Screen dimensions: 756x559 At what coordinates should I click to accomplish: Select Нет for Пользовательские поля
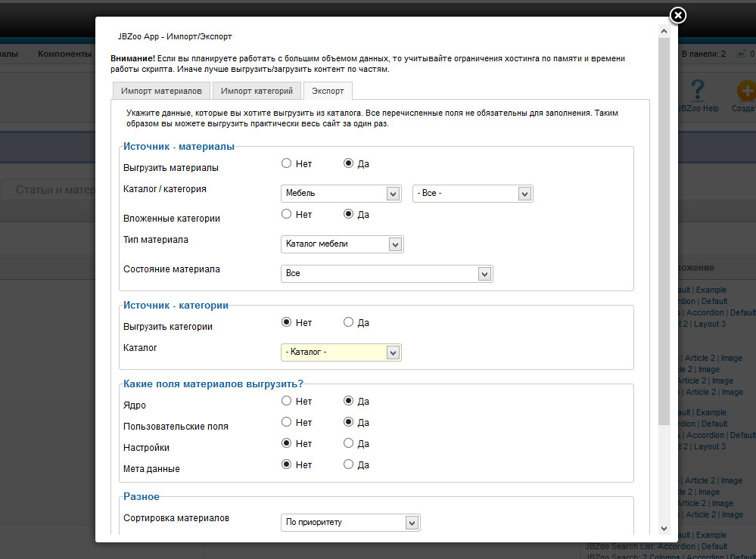[x=286, y=421]
